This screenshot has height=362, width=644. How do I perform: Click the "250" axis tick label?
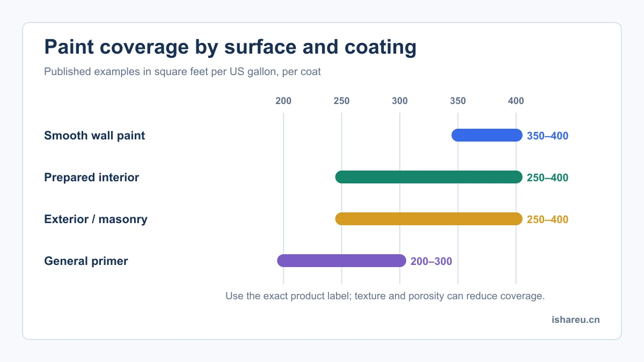(x=341, y=101)
